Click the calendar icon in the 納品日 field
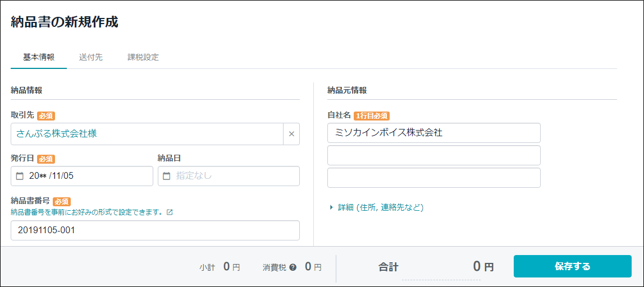Screen dimensions: 644x287 (166, 177)
